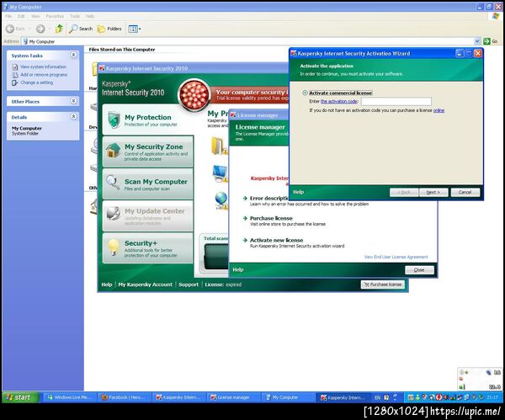Open the Address bar dropdown arrow
Image resolution: width=505 pixels, height=420 pixels.
click(477, 41)
